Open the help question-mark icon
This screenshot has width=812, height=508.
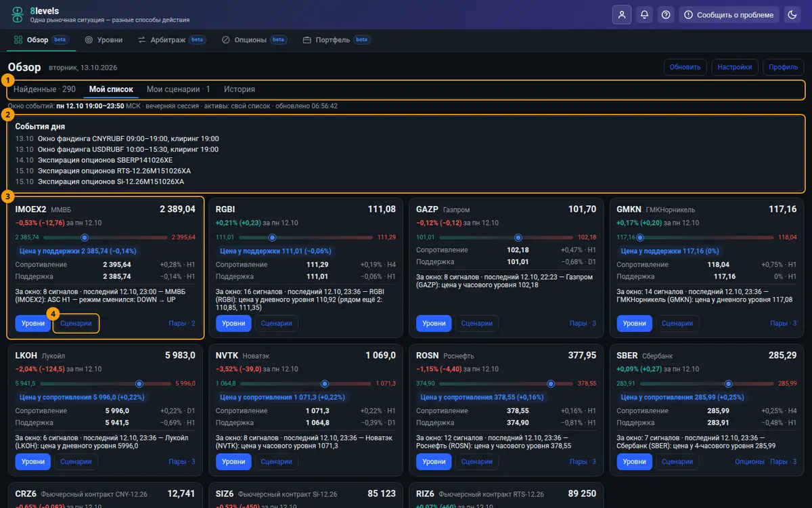click(x=667, y=15)
